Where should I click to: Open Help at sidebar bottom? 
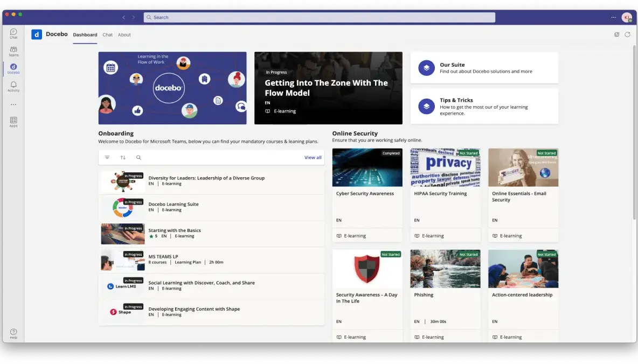(x=13, y=333)
